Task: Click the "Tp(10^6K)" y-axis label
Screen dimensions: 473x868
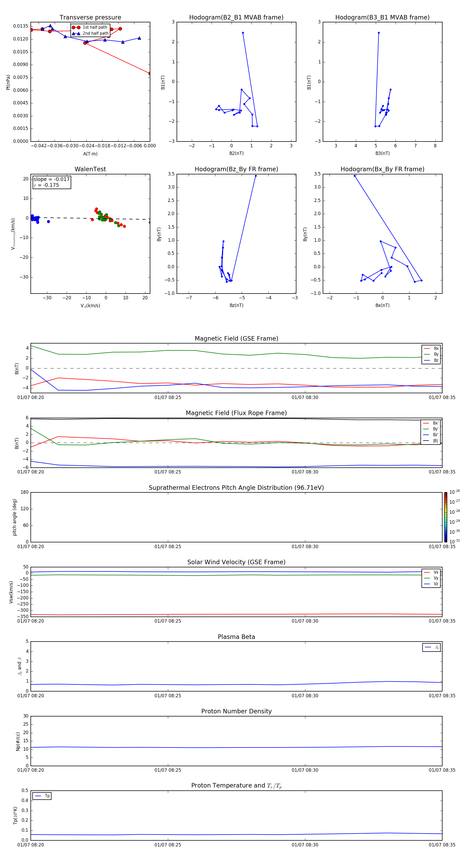Action: pyautogui.click(x=15, y=816)
